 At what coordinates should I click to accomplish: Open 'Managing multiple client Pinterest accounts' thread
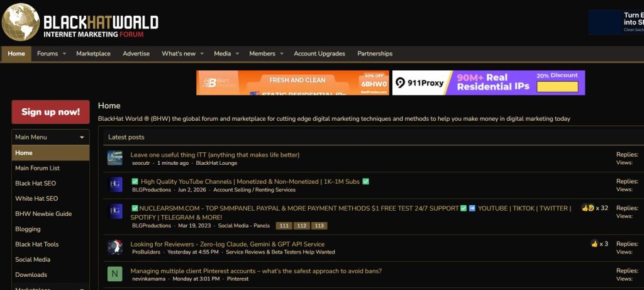[257, 271]
